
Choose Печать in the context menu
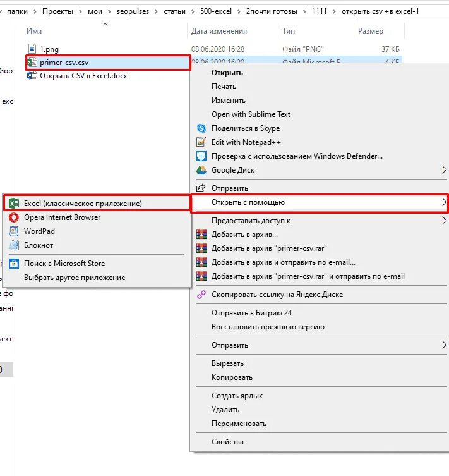(x=224, y=87)
